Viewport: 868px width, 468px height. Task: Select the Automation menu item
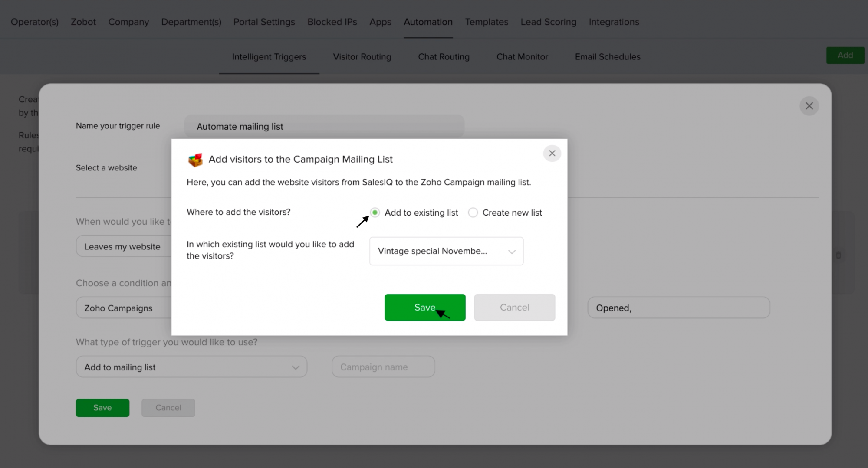pyautogui.click(x=428, y=22)
